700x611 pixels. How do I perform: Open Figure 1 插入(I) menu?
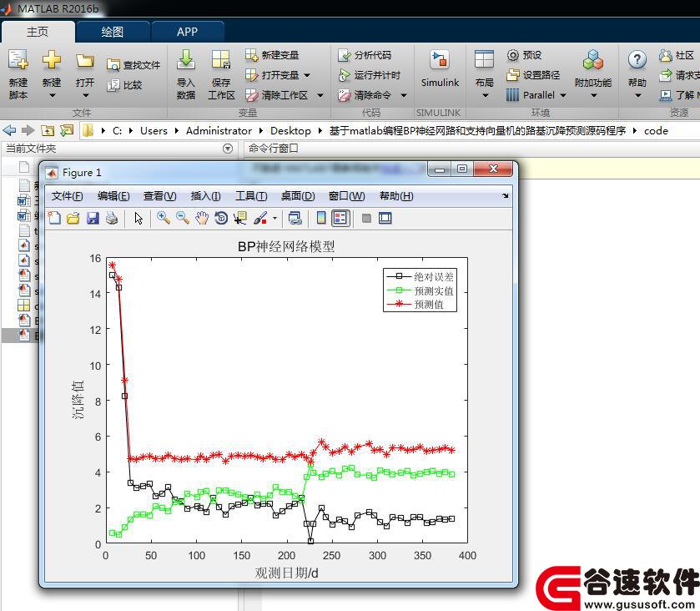(205, 196)
